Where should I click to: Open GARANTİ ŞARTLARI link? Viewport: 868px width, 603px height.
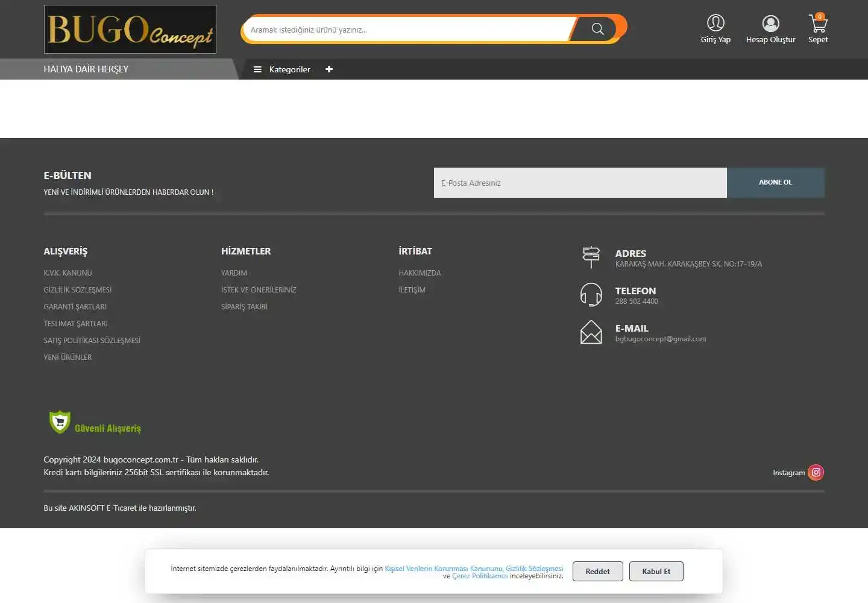[75, 307]
